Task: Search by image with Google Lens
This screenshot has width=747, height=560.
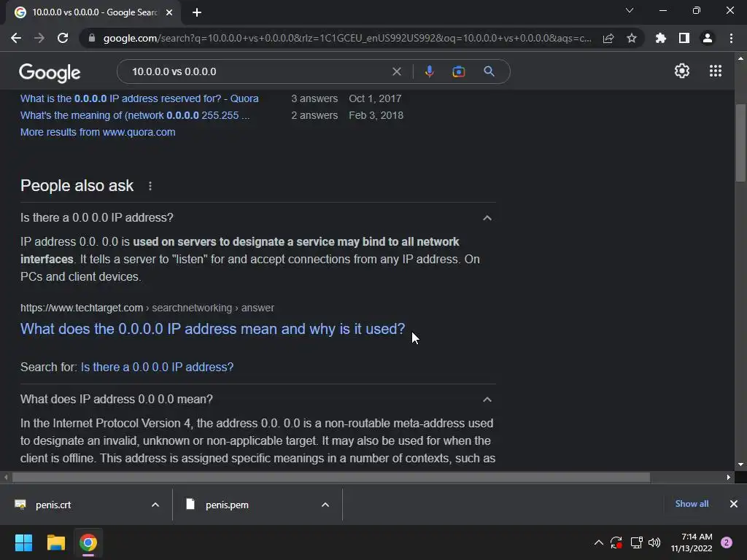Action: click(x=458, y=71)
